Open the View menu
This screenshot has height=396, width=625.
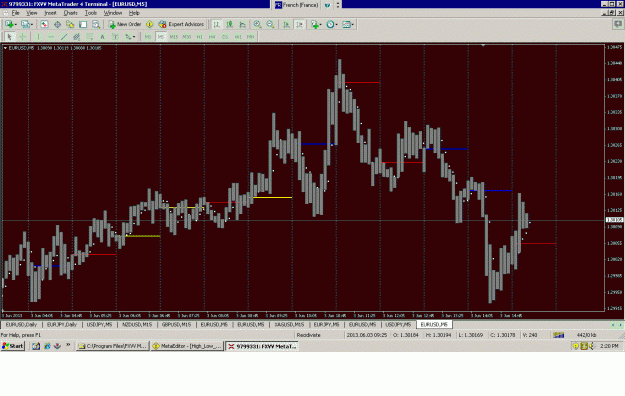pos(31,13)
